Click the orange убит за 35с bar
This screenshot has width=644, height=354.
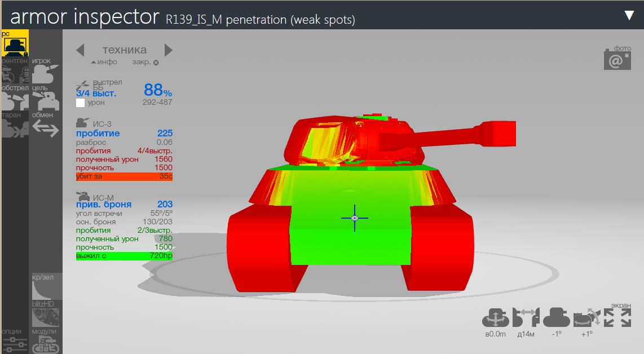coord(124,176)
